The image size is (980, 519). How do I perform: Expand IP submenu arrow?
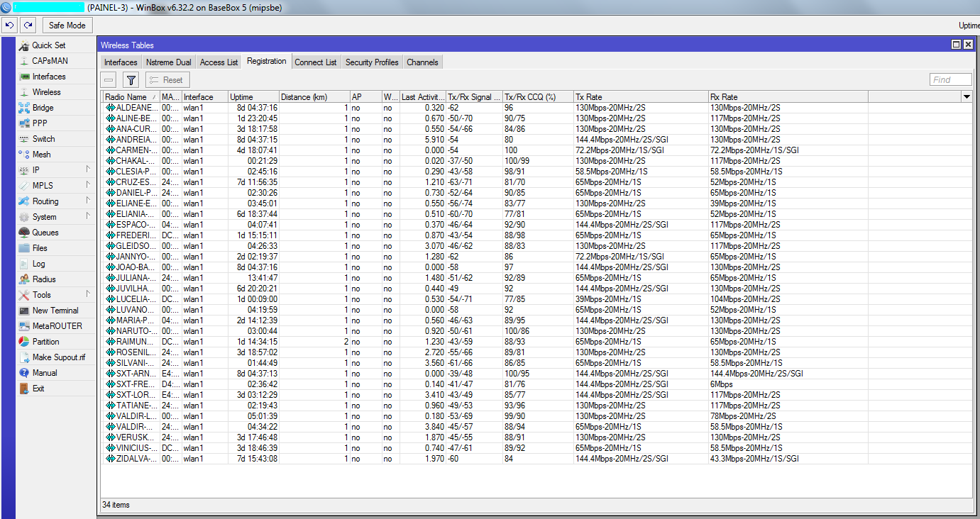pos(88,169)
